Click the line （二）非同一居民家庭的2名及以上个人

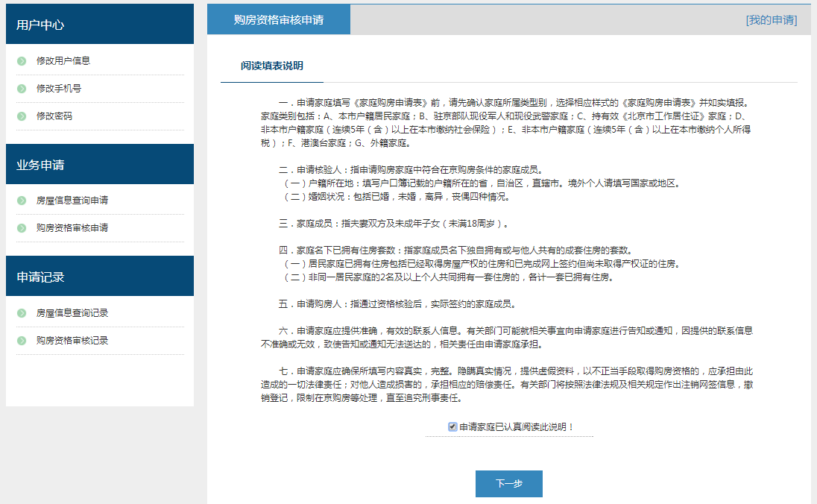tap(449, 278)
